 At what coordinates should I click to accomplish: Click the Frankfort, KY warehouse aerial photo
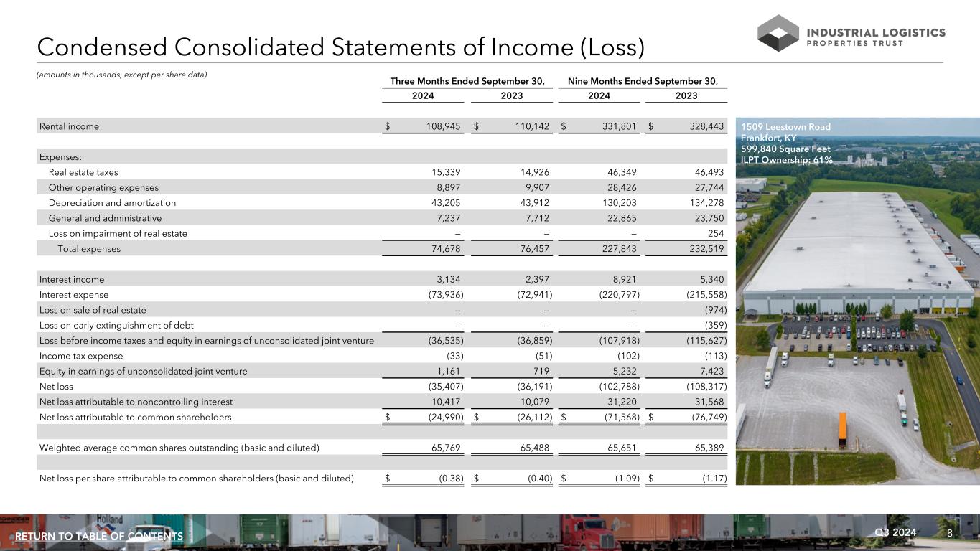point(857,323)
